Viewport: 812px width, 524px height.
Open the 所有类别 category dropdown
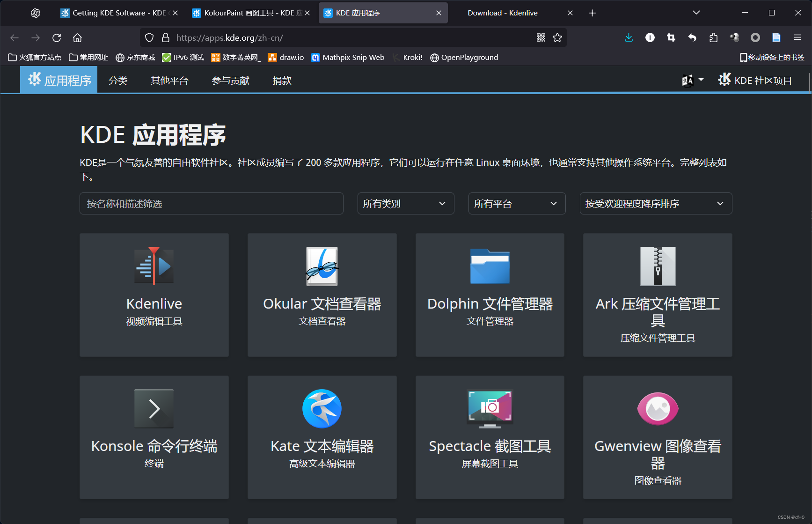405,203
